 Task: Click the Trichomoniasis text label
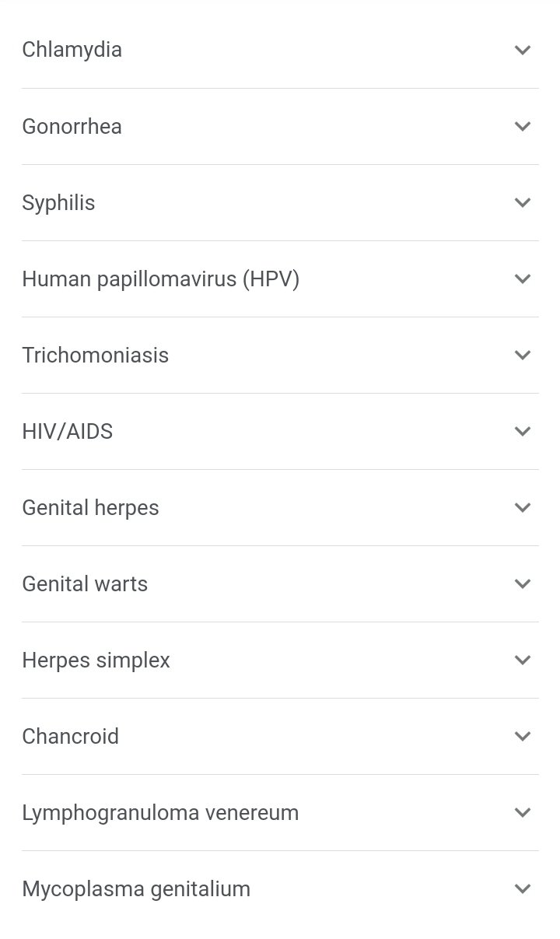tap(95, 355)
